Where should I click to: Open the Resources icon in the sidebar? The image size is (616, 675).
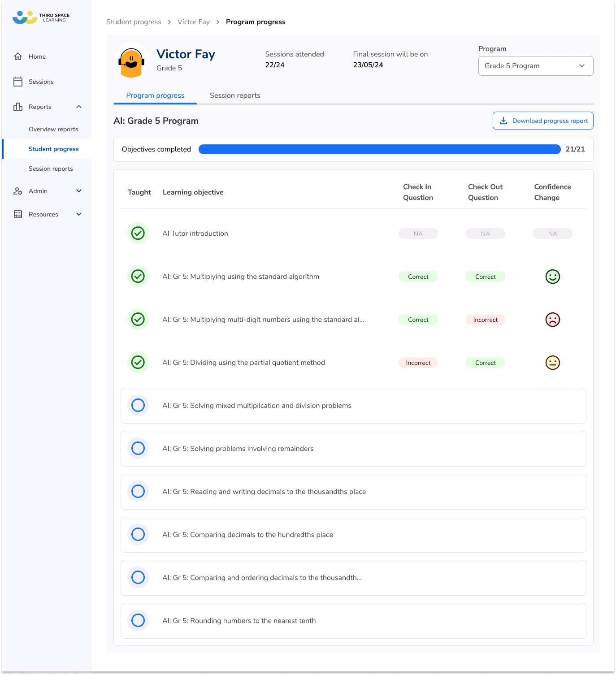18,214
